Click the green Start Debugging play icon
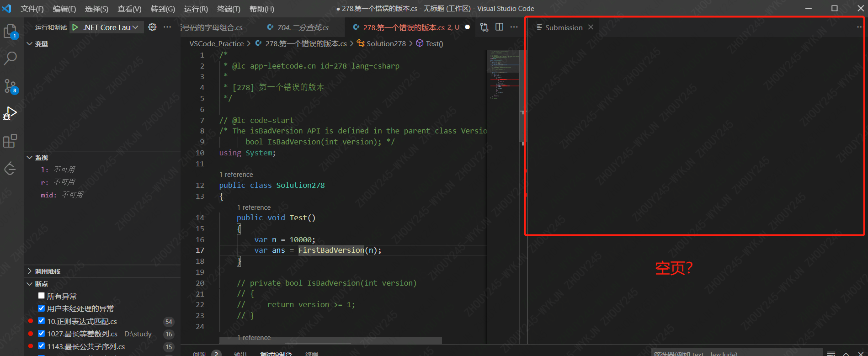Image resolution: width=868 pixels, height=356 pixels. 75,27
